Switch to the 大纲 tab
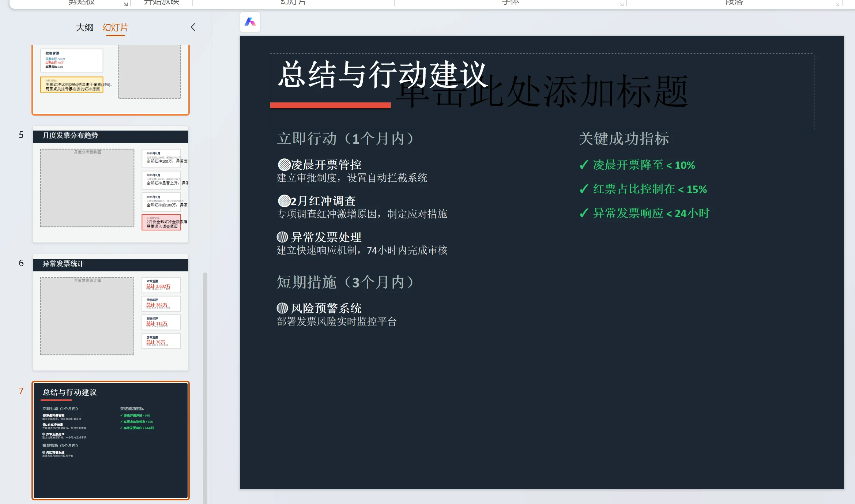The image size is (855, 504). pyautogui.click(x=84, y=27)
